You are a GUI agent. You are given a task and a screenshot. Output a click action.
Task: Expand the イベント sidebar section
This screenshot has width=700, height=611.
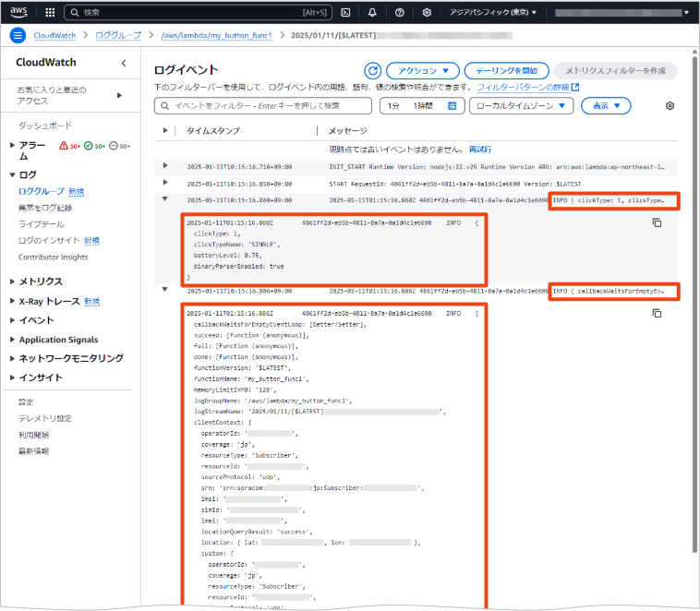point(13,320)
